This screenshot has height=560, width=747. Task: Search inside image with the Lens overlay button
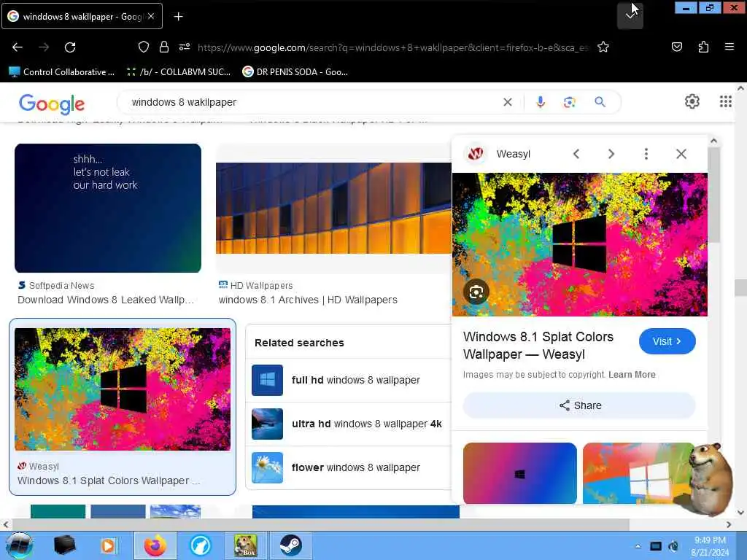coord(476,292)
